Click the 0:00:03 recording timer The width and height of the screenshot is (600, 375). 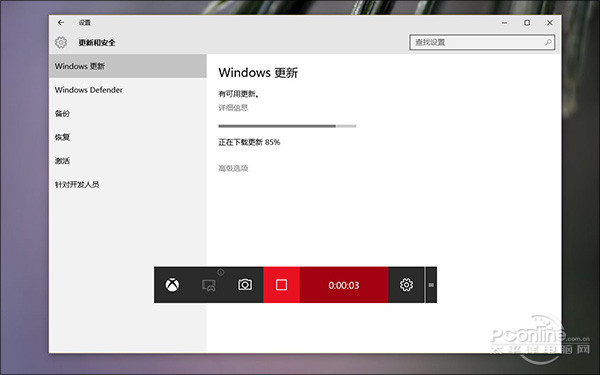point(344,285)
